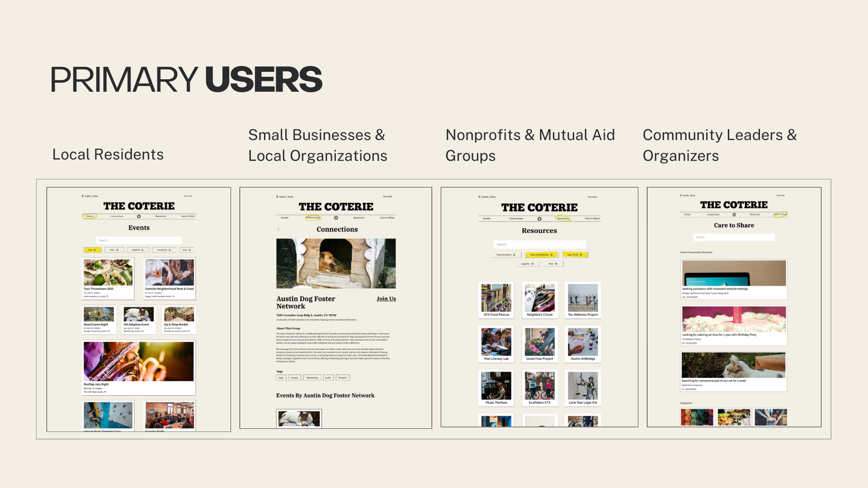This screenshot has width=868, height=488.
Task: Open the Taco Throwdown 2025 event card
Action: (108, 278)
